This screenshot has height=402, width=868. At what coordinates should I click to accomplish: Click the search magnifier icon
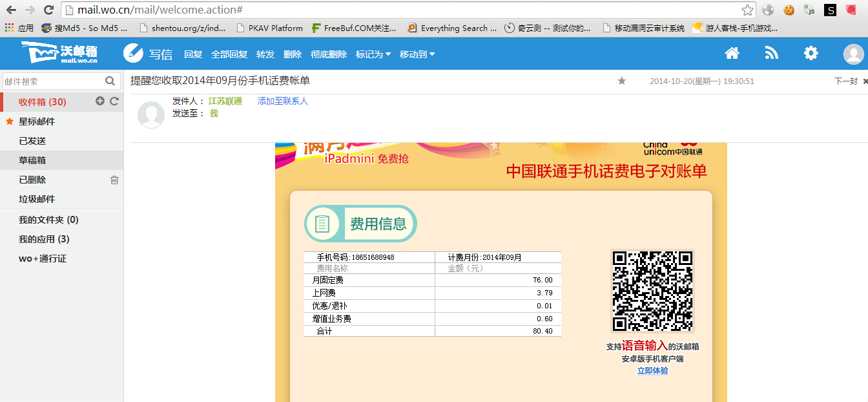tap(110, 81)
